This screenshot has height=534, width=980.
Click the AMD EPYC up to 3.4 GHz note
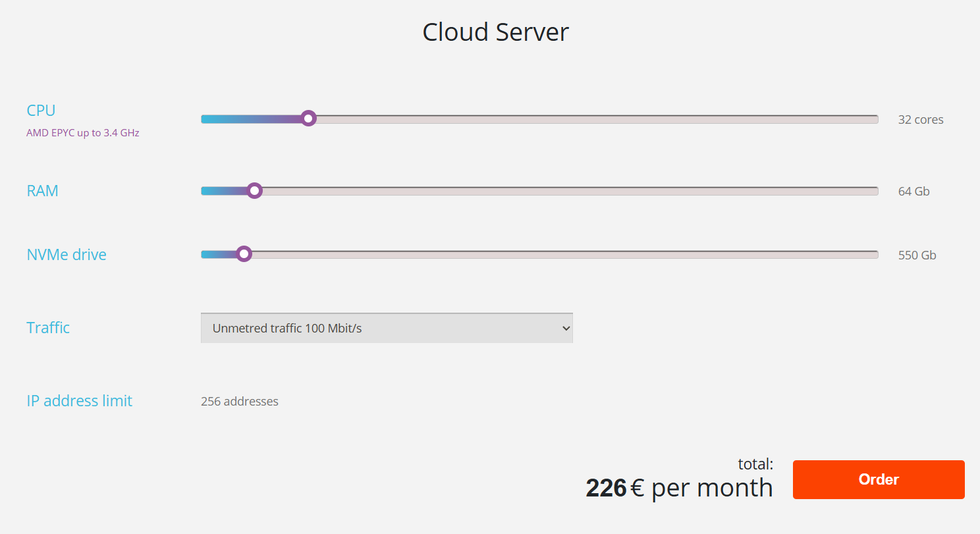click(x=82, y=133)
